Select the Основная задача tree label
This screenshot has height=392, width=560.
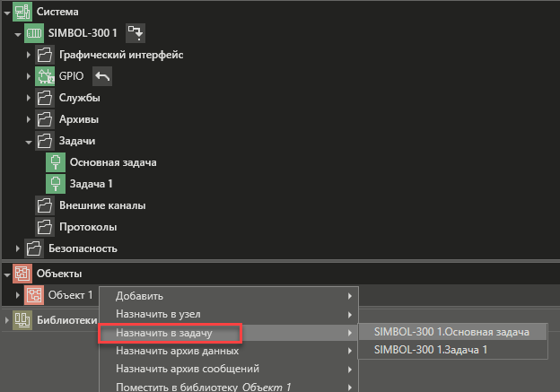[113, 162]
